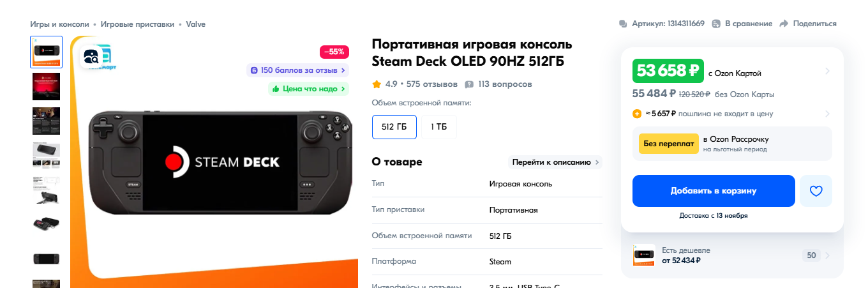Click the compare icon near 'В сравнении'

pyautogui.click(x=717, y=24)
